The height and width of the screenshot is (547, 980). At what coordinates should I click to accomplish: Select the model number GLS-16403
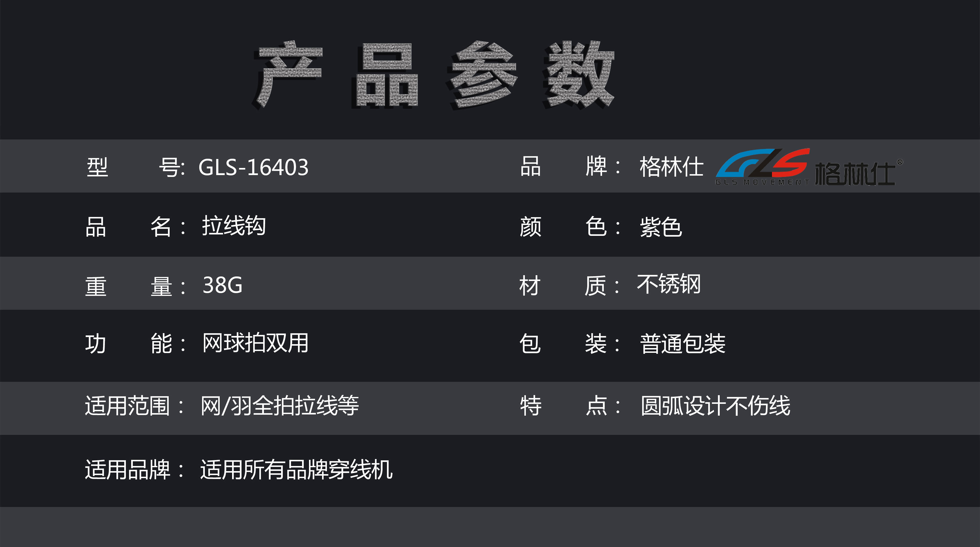point(253,167)
